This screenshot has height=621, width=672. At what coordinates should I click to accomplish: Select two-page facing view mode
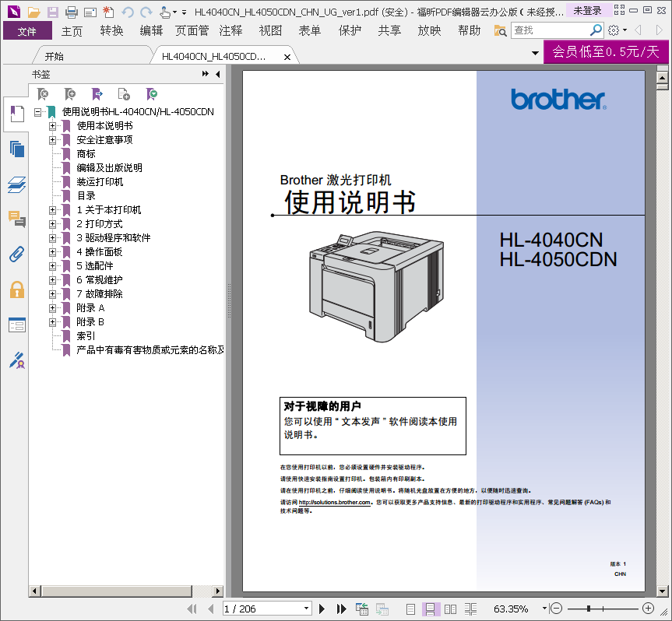point(450,609)
